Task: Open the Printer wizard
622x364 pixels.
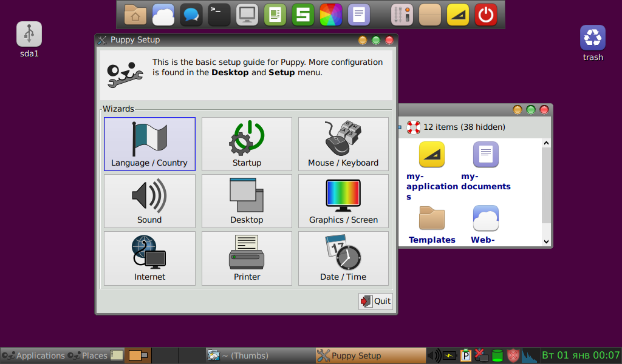Action: tap(247, 258)
